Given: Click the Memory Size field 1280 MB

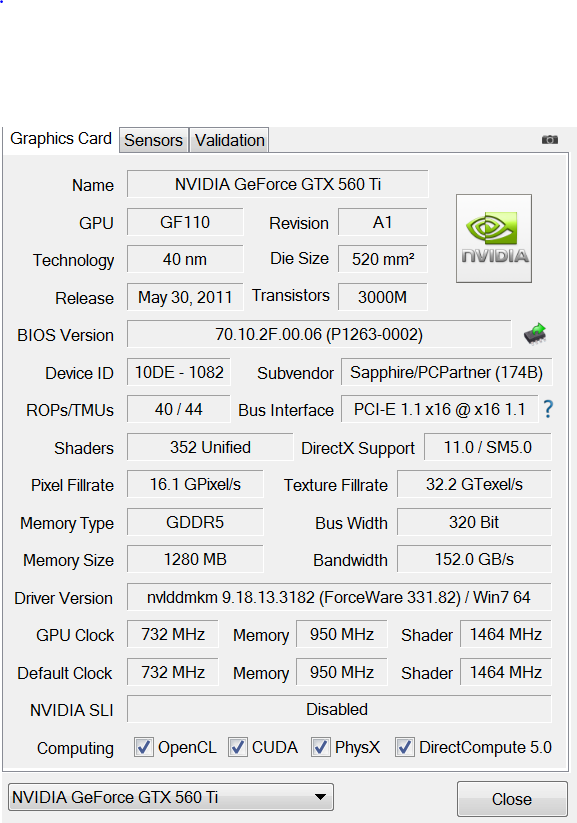Looking at the screenshot, I should pyautogui.click(x=195, y=559).
